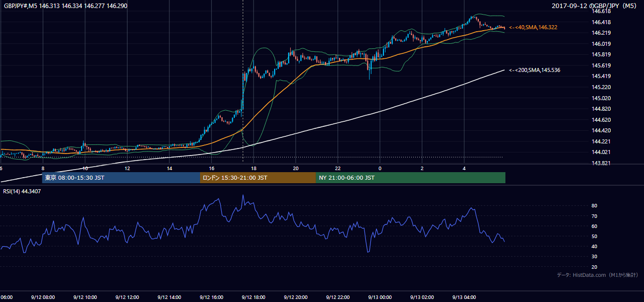This screenshot has height=302, width=644.
Task: Click price level 146.219 on the axis
Action: coord(602,33)
